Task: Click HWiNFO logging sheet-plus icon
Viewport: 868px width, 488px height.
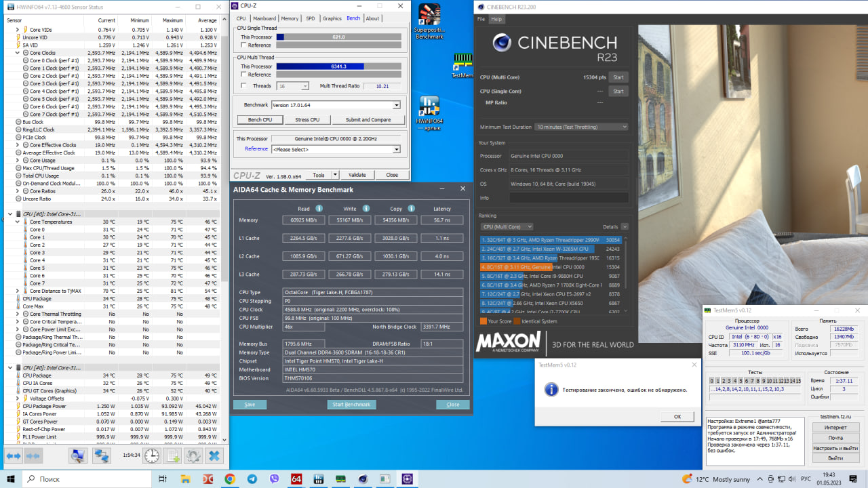Action: 173,456
